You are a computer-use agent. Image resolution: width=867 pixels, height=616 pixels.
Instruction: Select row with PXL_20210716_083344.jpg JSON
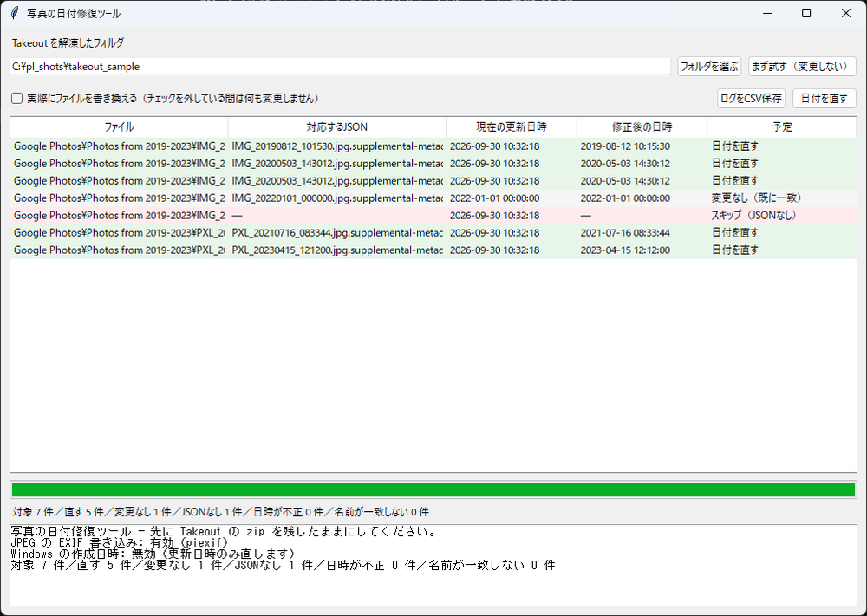[433, 232]
